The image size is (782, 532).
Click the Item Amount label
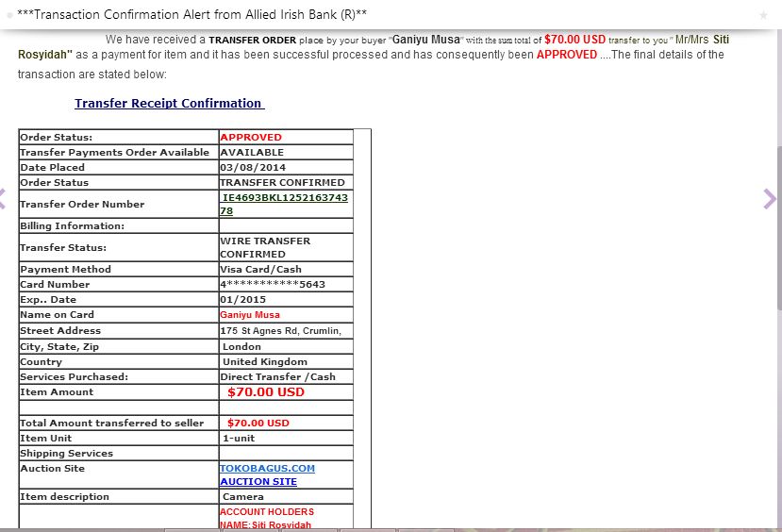[x=57, y=391]
